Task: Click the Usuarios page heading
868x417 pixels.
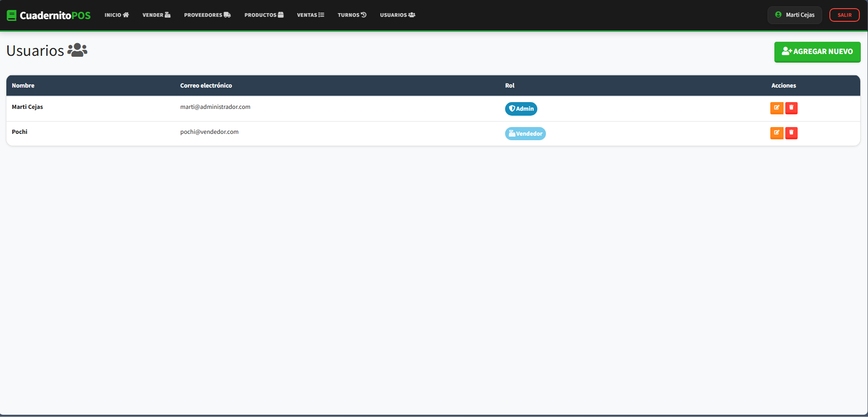Action: (x=35, y=51)
